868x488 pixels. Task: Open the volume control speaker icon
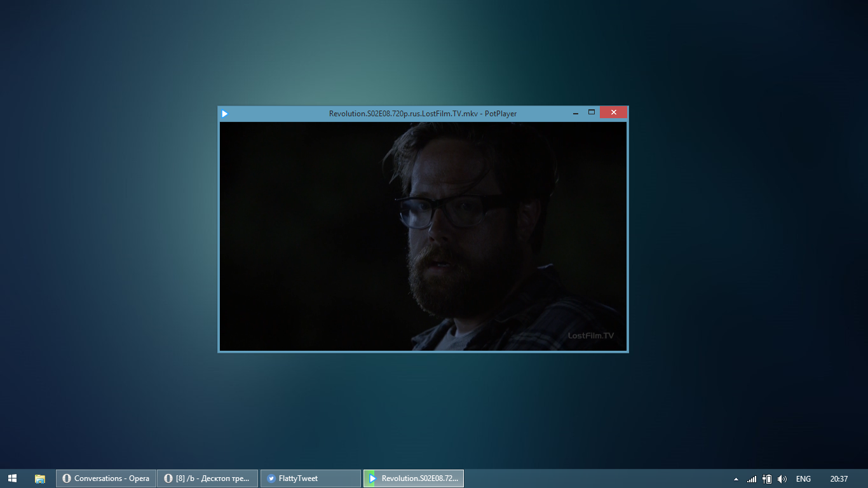782,479
